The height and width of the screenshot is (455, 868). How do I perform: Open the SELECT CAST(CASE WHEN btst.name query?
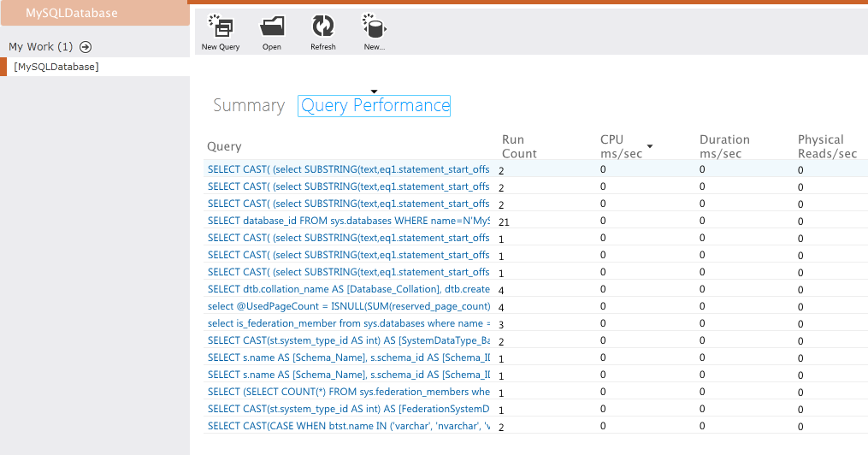tap(348, 426)
